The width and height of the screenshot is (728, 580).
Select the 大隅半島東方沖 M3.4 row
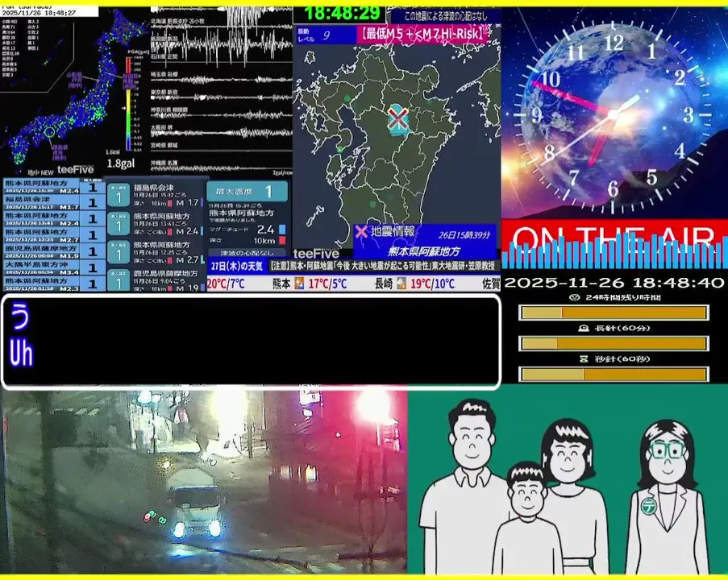[54, 267]
